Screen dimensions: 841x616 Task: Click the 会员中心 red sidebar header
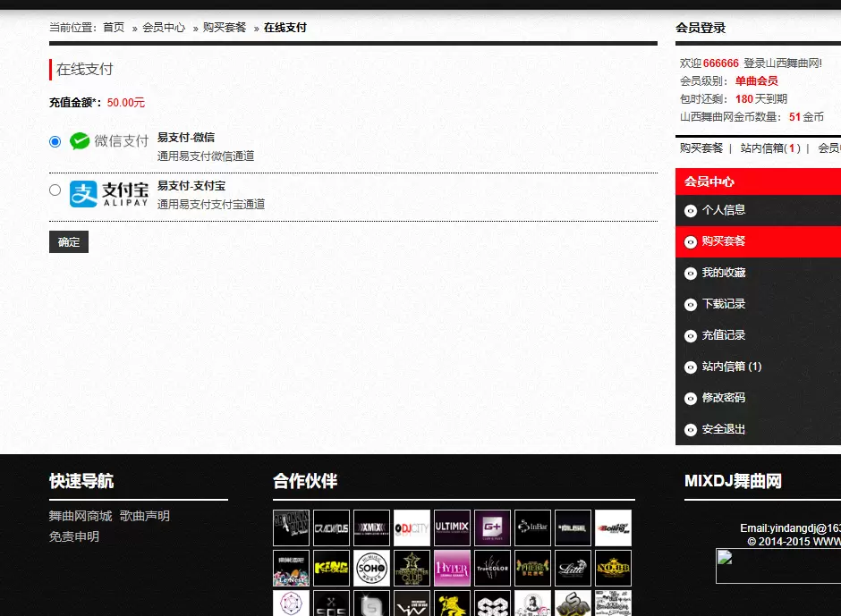pyautogui.click(x=758, y=181)
